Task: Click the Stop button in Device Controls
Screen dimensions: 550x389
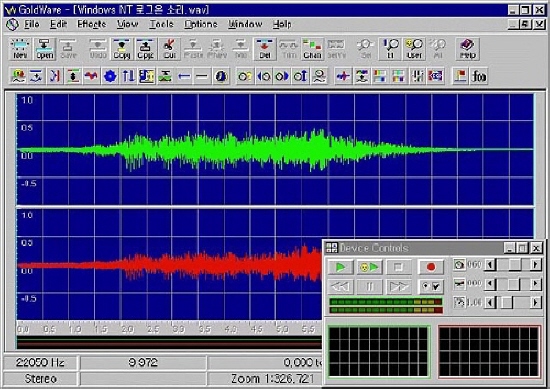Action: pyautogui.click(x=398, y=267)
